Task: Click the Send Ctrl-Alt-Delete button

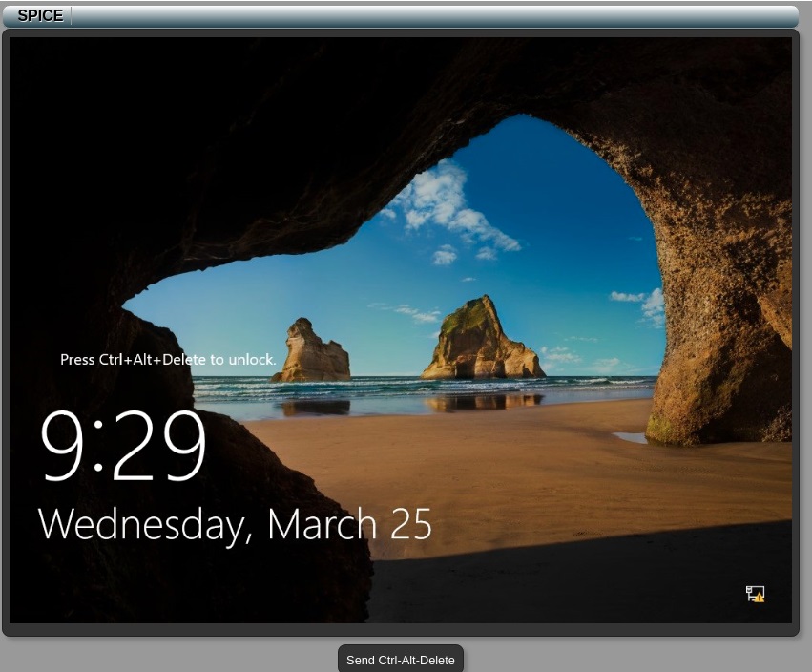Action: tap(401, 659)
